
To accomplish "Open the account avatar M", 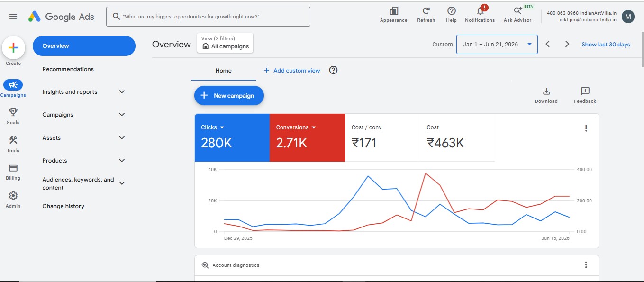I will (628, 17).
